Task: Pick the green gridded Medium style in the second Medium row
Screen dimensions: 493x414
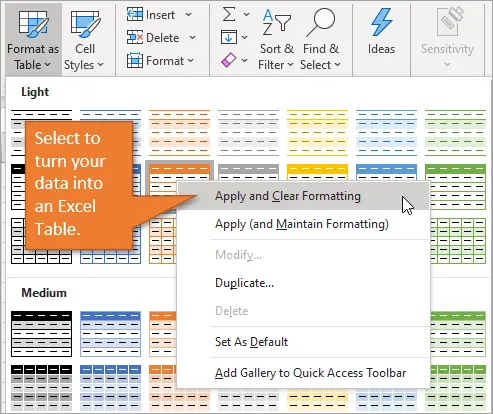Action: click(x=458, y=388)
